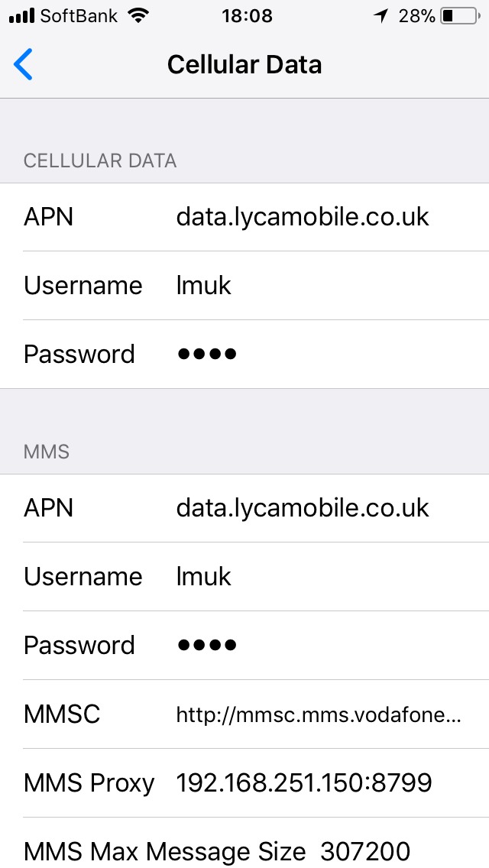Viewport: 489px width, 868px height.
Task: Tap the battery icon in status bar
Action: click(x=458, y=16)
